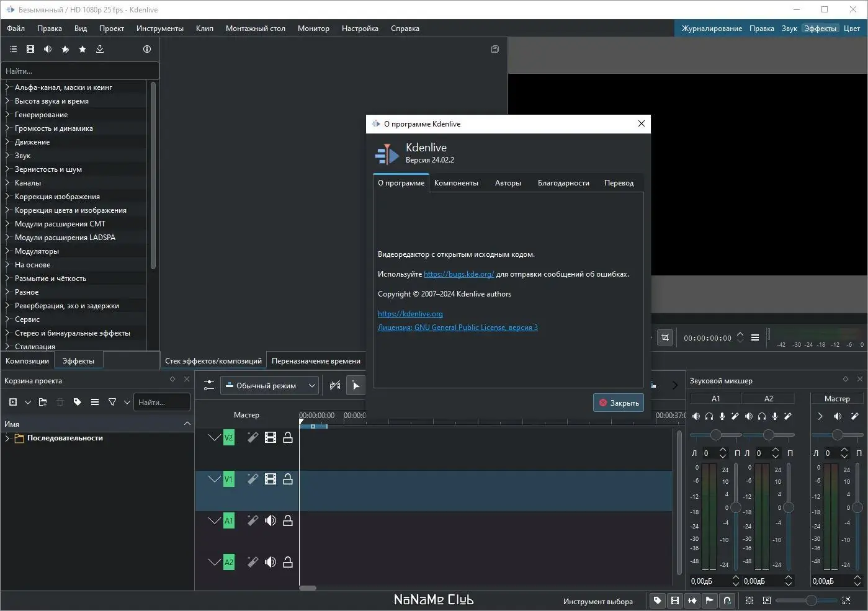Open the kdenlive.org link

[410, 314]
